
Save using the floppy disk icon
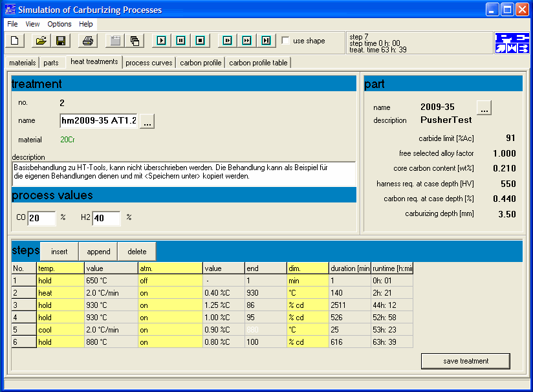[61, 41]
